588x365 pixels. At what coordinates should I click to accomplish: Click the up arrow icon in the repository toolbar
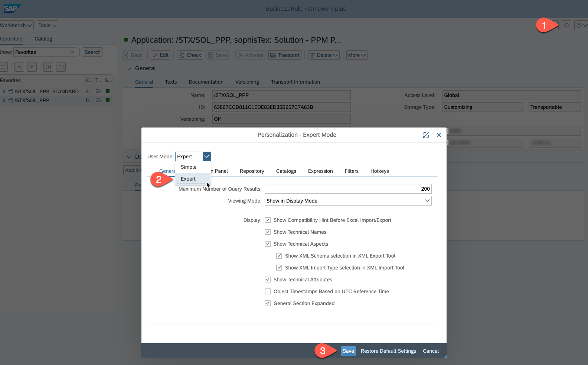[x=19, y=67]
